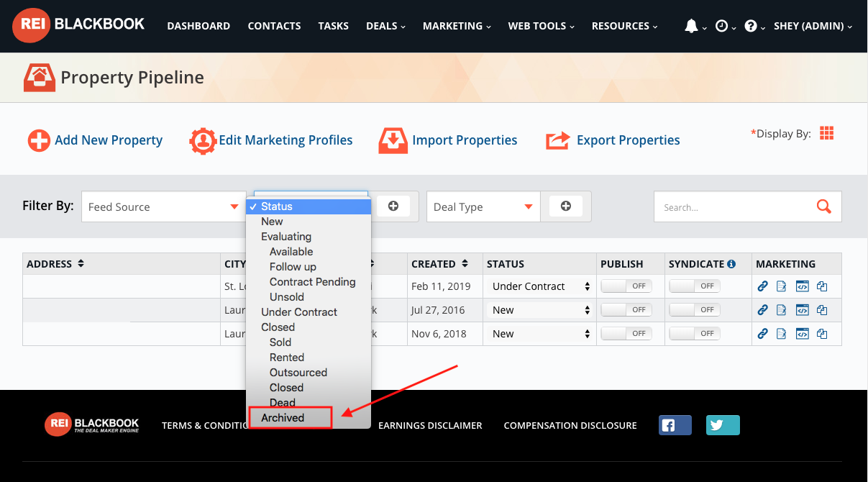Click the plus button next to Status filter
Viewport: 868px width, 482px height.
(x=393, y=206)
